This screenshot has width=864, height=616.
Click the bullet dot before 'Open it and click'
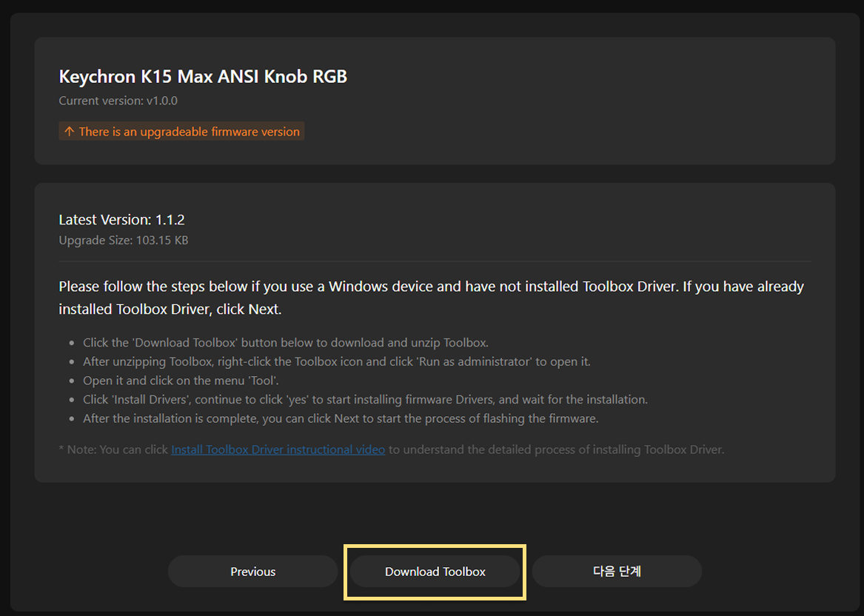(71, 381)
